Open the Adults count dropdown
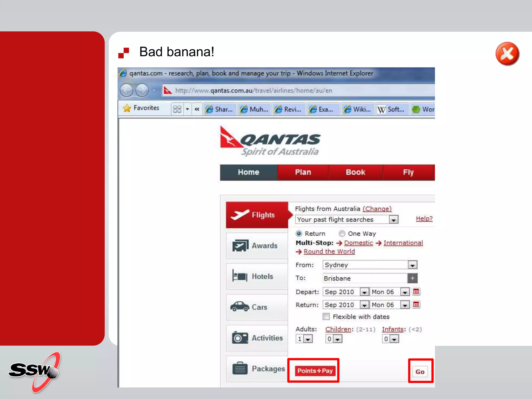This screenshot has height=399, width=532. click(308, 339)
